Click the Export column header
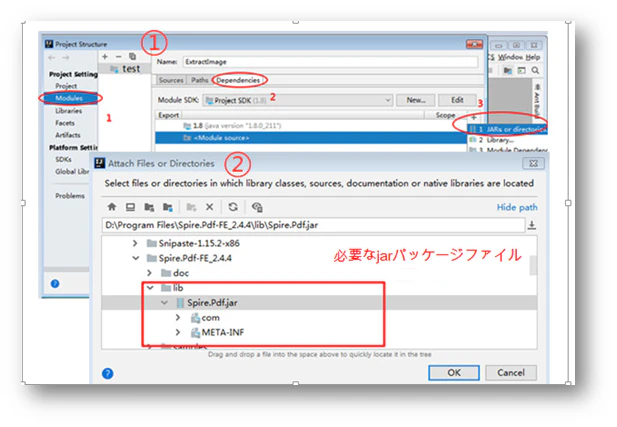The image size is (617, 427). tap(168, 115)
